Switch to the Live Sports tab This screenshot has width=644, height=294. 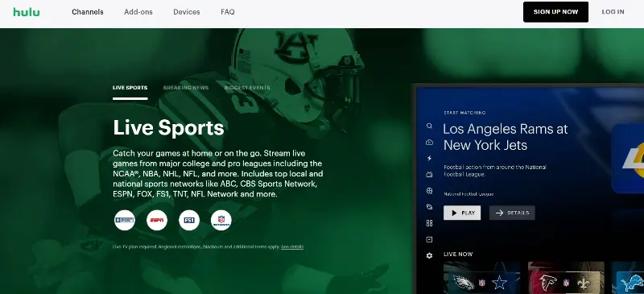point(130,88)
